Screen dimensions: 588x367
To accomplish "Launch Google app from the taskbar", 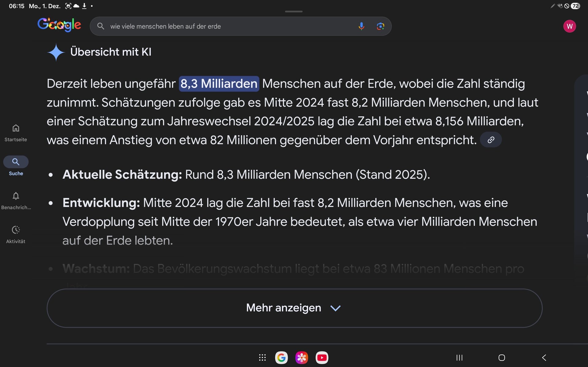I will (x=281, y=358).
